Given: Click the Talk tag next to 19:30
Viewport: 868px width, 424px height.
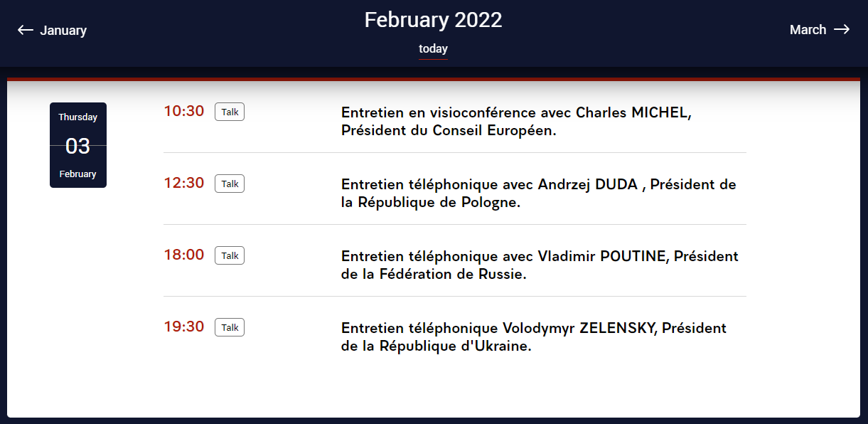Looking at the screenshot, I should point(229,327).
